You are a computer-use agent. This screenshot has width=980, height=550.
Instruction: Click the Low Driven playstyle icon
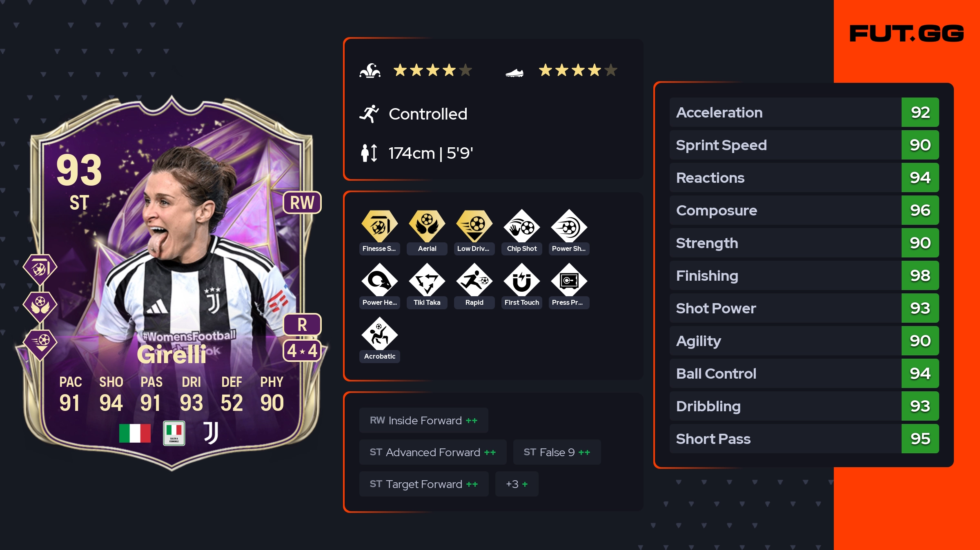[x=474, y=226]
